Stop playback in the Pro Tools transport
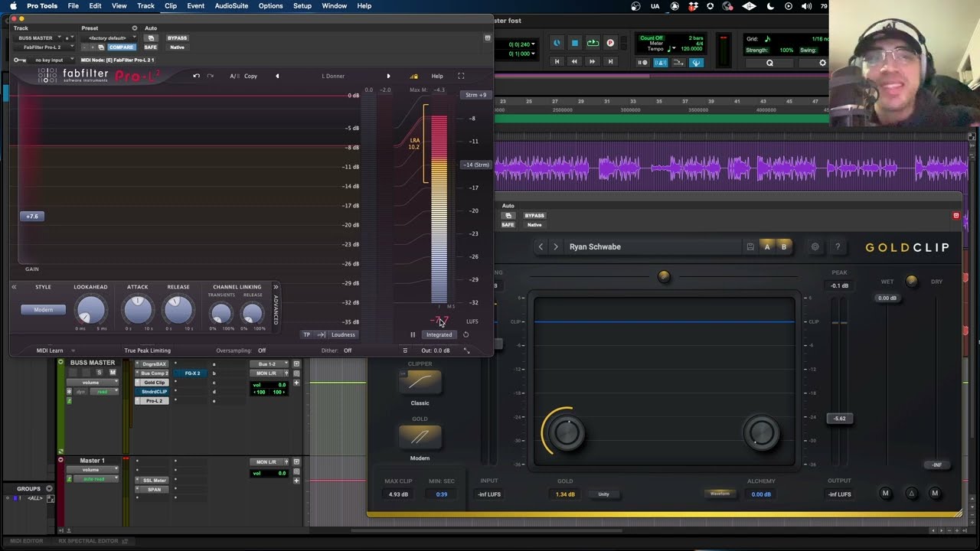Image resolution: width=980 pixels, height=551 pixels. click(x=574, y=44)
